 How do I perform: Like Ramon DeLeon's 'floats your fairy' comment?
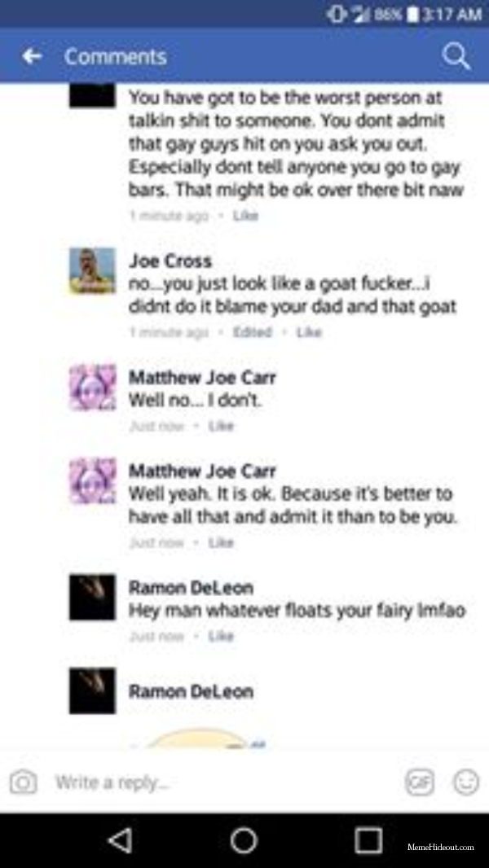click(221, 637)
